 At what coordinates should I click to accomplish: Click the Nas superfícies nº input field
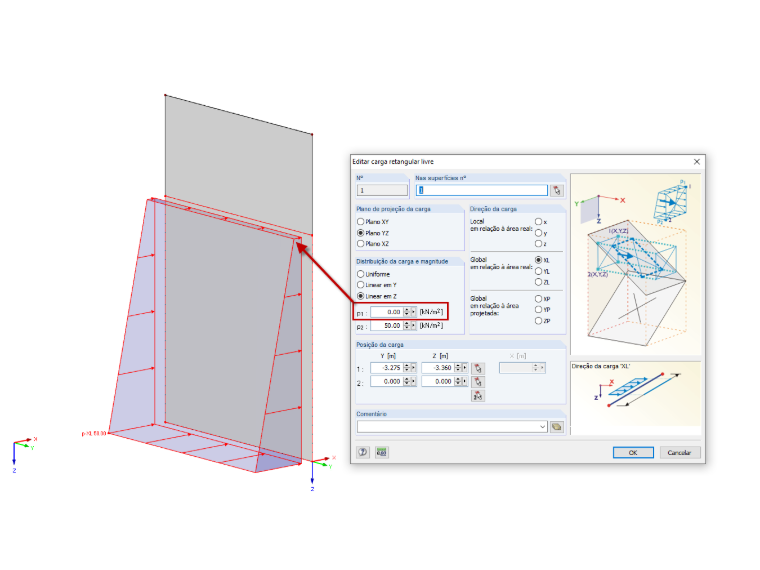click(x=482, y=190)
